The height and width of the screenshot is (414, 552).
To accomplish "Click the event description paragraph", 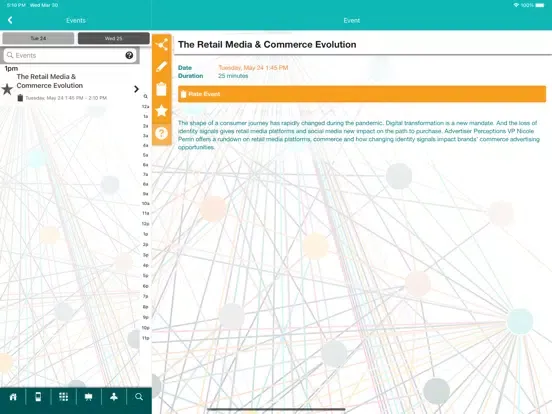I will click(359, 135).
